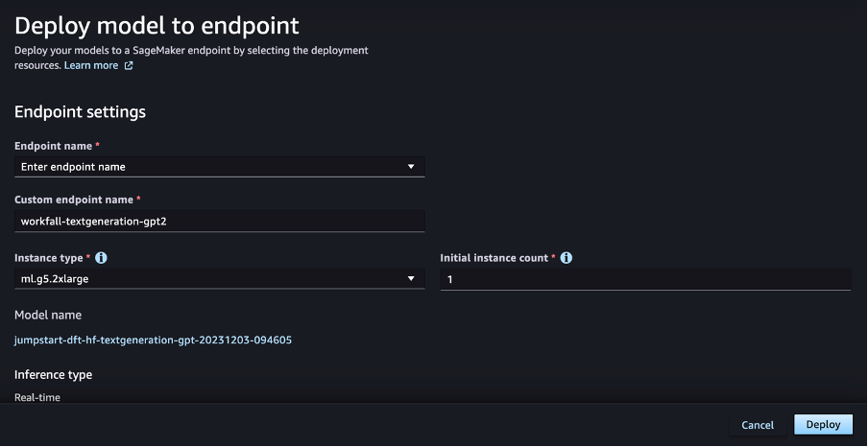868x447 pixels.
Task: Click the Endpoint name field label
Action: pos(53,146)
